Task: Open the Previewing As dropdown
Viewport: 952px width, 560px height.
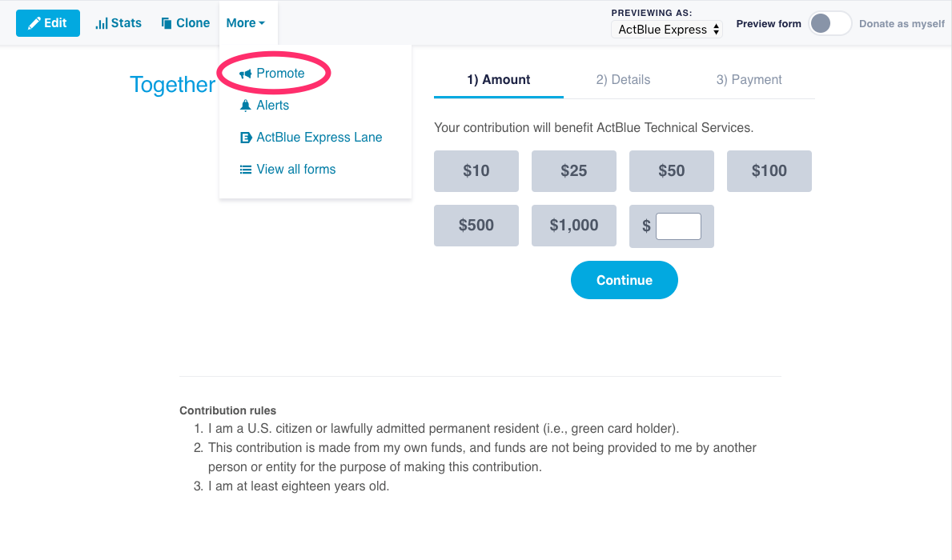Action: tap(666, 30)
